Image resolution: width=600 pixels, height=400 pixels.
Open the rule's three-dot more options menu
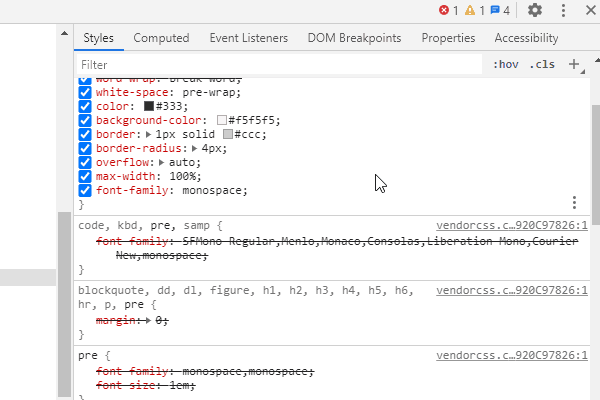[x=574, y=202]
